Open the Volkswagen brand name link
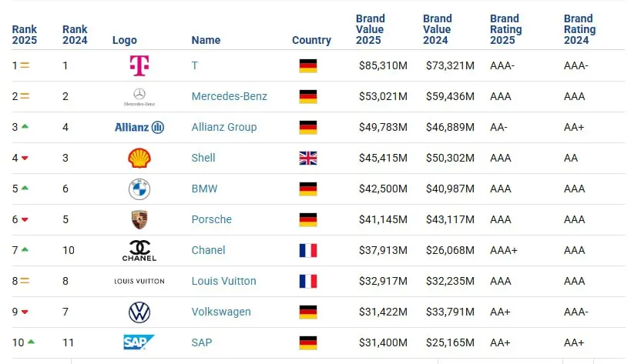Image resolution: width=631 pixels, height=364 pixels. coord(221,312)
